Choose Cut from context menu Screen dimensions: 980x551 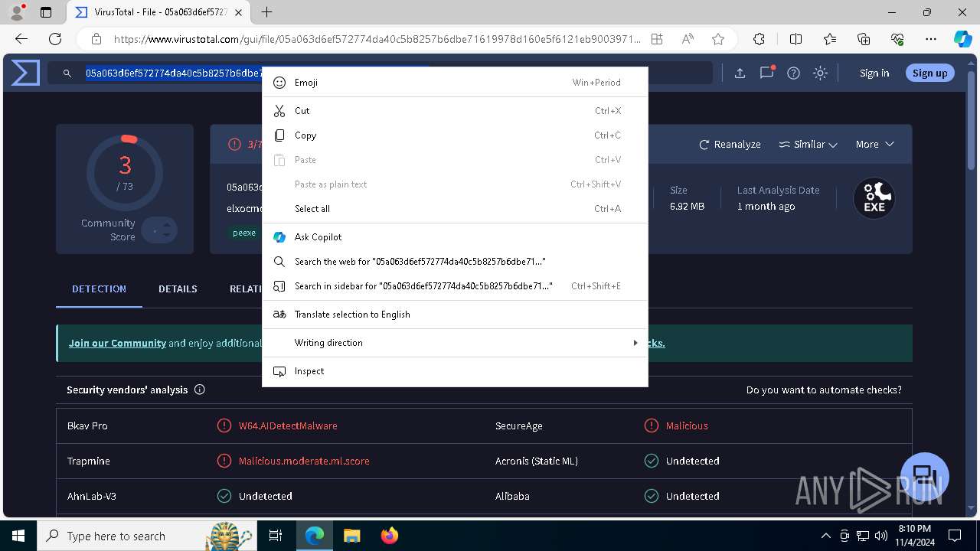tap(455, 111)
